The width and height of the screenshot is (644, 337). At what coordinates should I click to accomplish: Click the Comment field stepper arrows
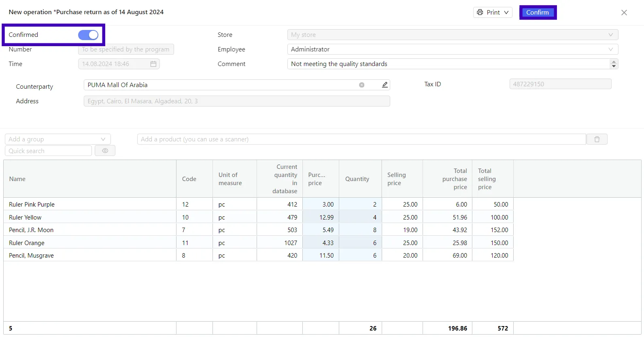(x=614, y=64)
